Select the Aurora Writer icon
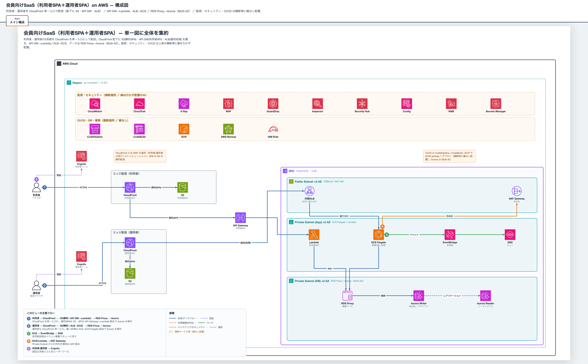This screenshot has height=364, width=588. tap(419, 296)
